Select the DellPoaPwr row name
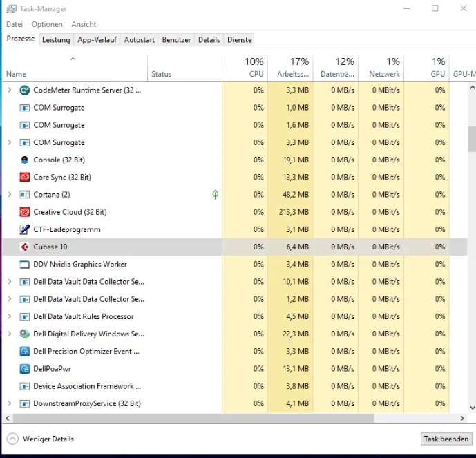 point(52,369)
